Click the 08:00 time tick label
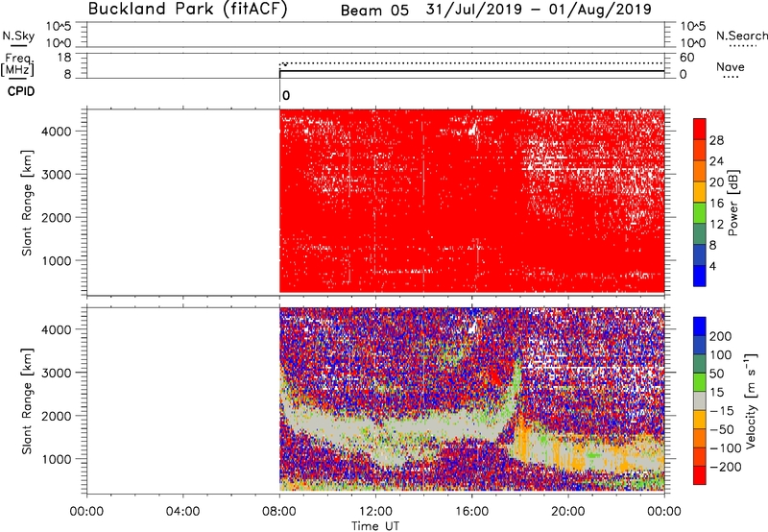768x532 pixels. [x=279, y=512]
